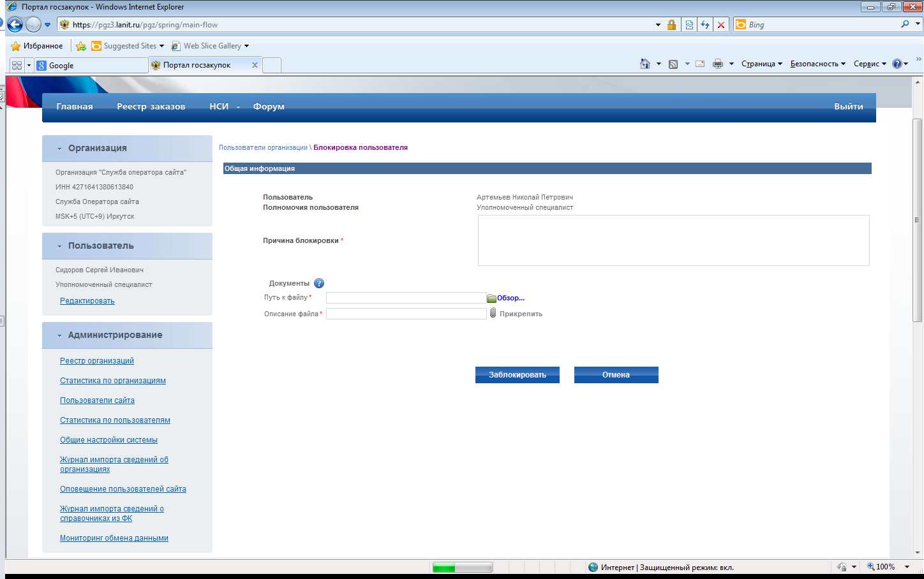Go to Главная in the navigation bar

pyautogui.click(x=75, y=106)
